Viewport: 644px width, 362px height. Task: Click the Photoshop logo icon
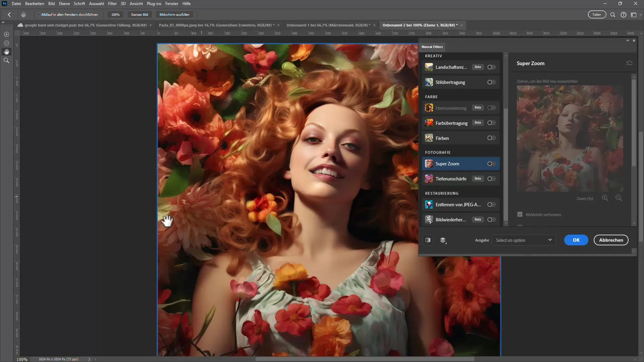(x=5, y=4)
